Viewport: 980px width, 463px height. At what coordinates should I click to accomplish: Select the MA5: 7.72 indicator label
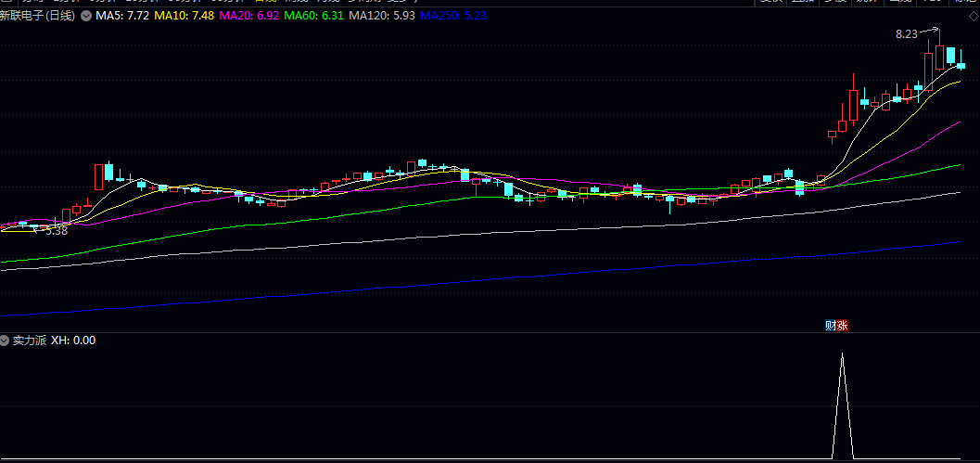[121, 16]
